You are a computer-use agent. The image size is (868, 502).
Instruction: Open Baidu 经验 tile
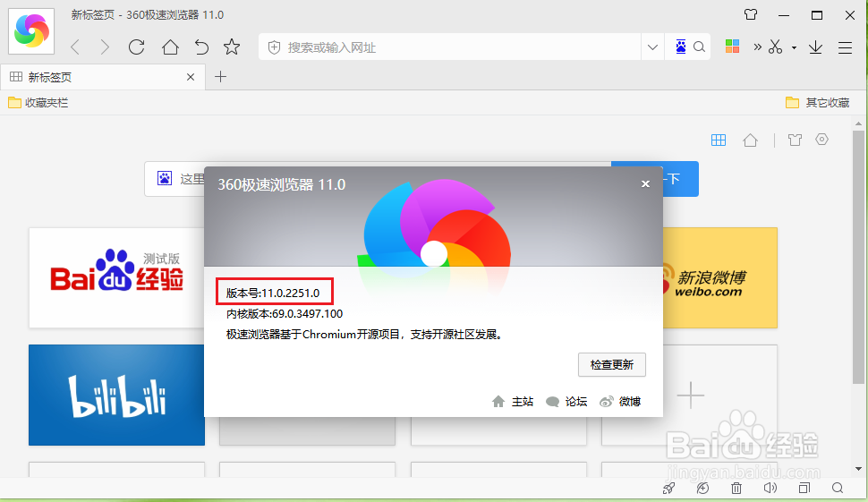pos(117,277)
